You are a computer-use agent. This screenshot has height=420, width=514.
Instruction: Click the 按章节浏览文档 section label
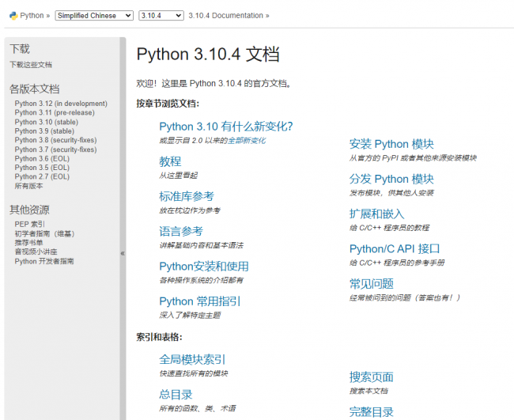point(168,104)
